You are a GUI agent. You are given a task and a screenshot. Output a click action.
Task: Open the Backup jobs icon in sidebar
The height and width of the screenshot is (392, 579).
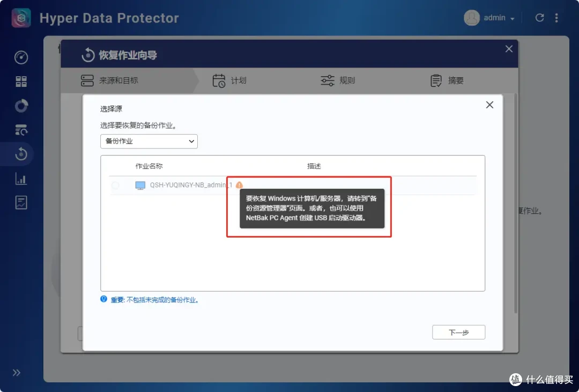point(20,106)
